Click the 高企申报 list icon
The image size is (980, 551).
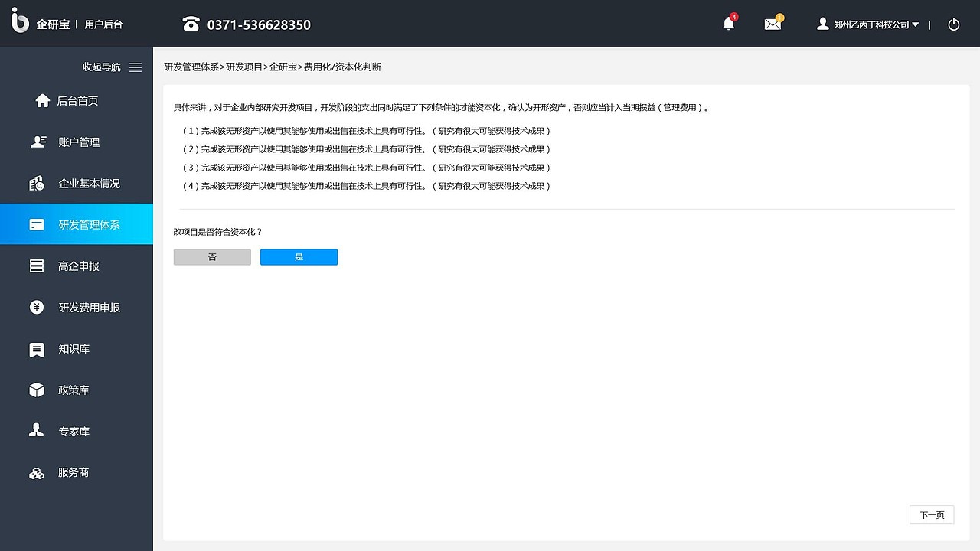[x=37, y=266]
